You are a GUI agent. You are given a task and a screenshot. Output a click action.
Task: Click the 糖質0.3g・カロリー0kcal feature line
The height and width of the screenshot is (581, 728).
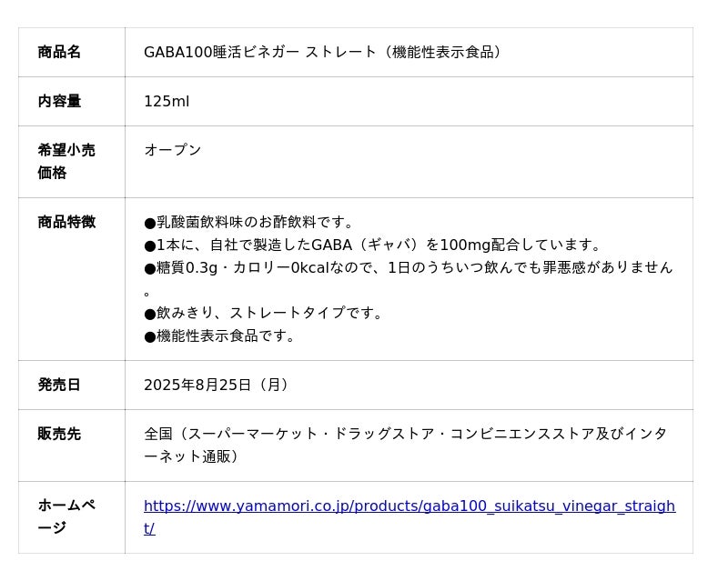tap(408, 267)
